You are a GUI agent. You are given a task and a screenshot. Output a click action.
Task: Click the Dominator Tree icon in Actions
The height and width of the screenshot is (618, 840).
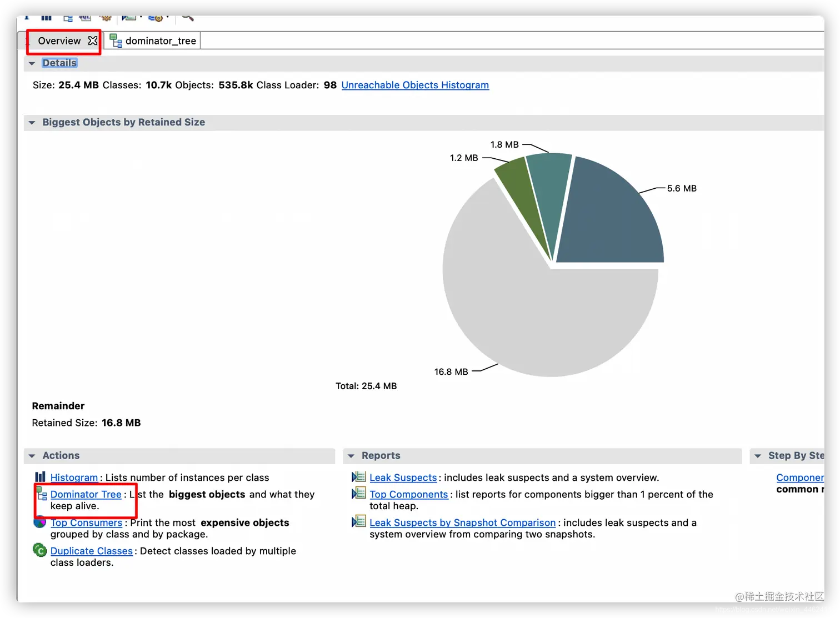[42, 493]
